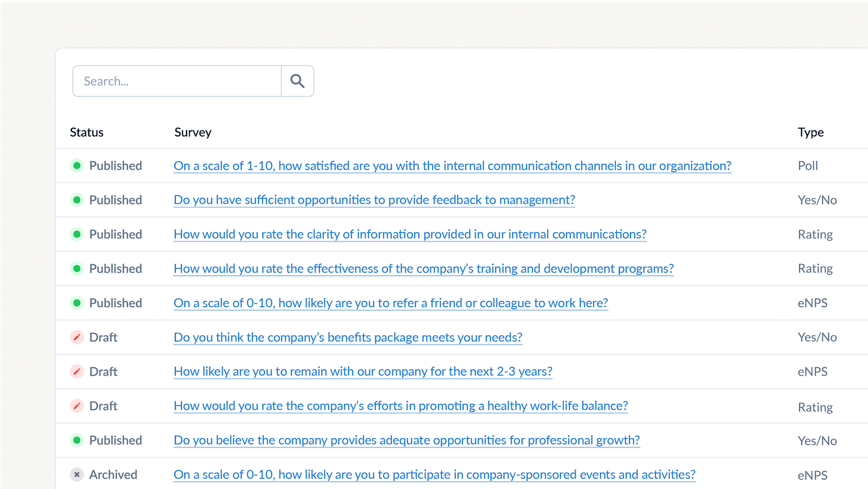868x489 pixels.
Task: Open the training and development programs survey
Action: [423, 269]
